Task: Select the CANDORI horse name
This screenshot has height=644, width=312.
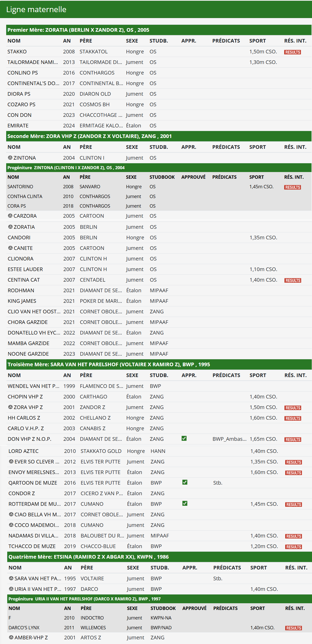Action: pyautogui.click(x=19, y=238)
